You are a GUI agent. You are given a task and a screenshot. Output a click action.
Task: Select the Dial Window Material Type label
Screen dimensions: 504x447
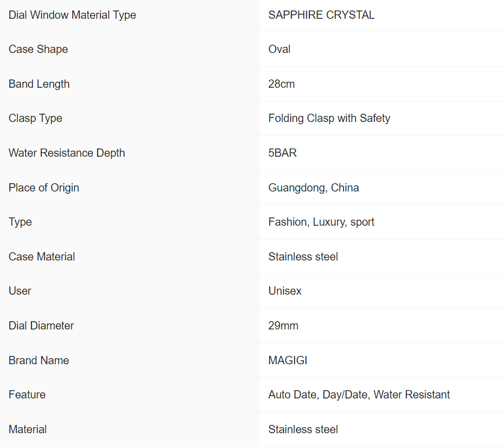(x=72, y=15)
